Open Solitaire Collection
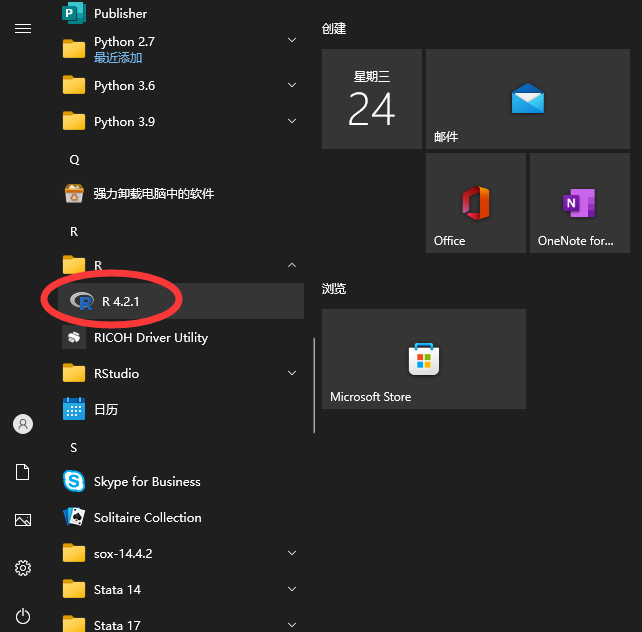 coord(181,517)
